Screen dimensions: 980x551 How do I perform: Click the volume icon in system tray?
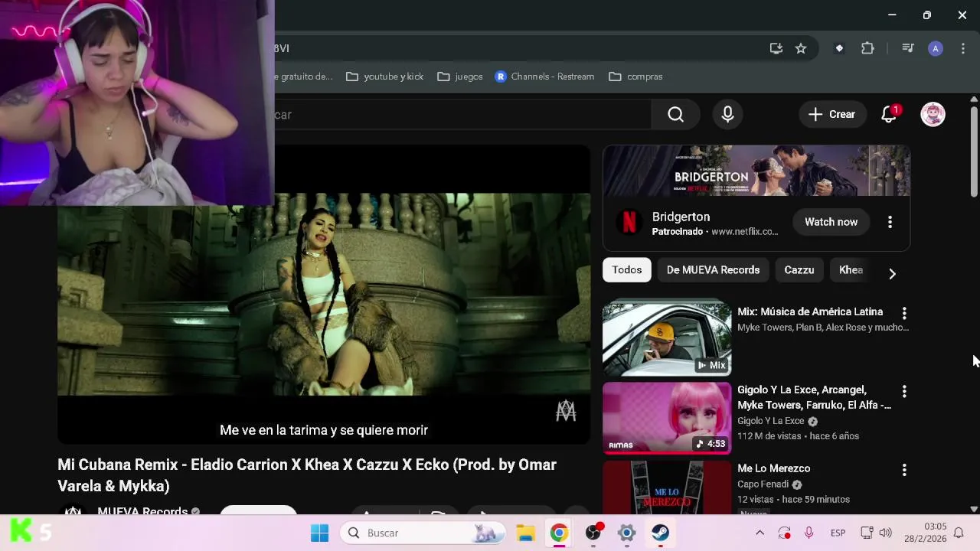pyautogui.click(x=886, y=533)
